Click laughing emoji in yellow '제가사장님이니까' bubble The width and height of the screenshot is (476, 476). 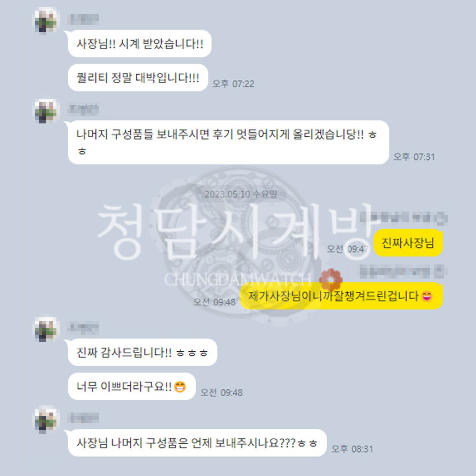tap(427, 296)
